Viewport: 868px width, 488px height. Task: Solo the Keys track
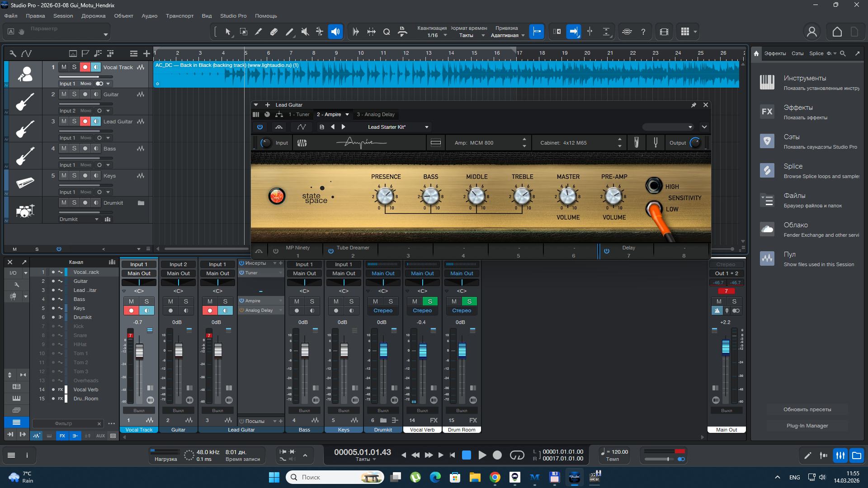tap(74, 176)
